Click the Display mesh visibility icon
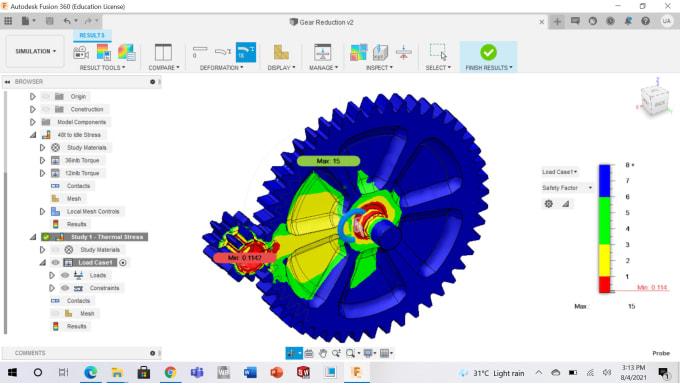Screen dimensions: 680x383 [281, 52]
